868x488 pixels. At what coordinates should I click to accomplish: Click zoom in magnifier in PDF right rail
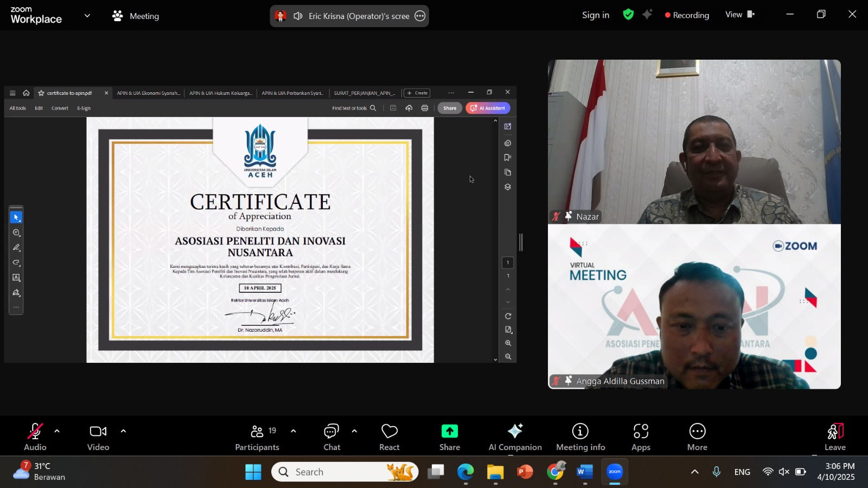click(x=508, y=343)
